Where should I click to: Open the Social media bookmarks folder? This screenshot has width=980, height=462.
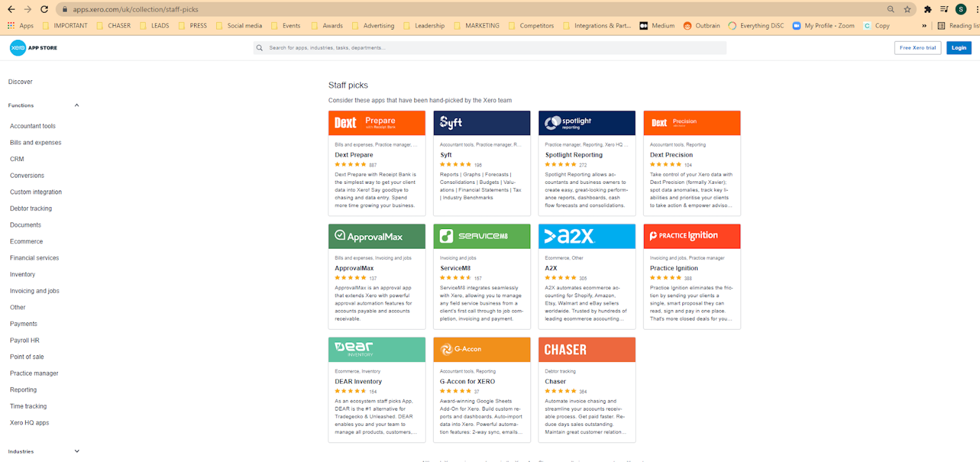239,26
